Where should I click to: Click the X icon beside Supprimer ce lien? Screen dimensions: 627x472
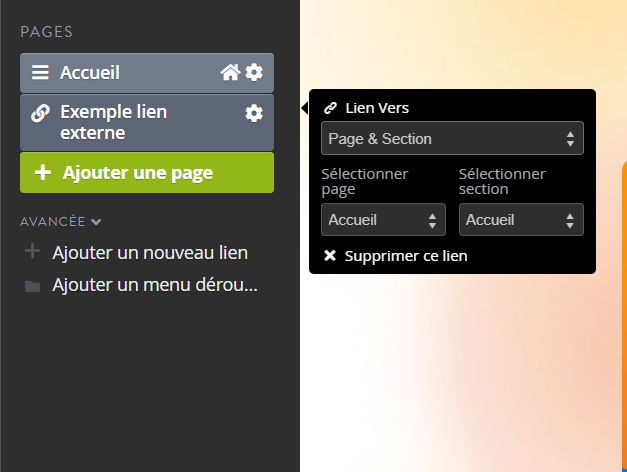(x=330, y=255)
